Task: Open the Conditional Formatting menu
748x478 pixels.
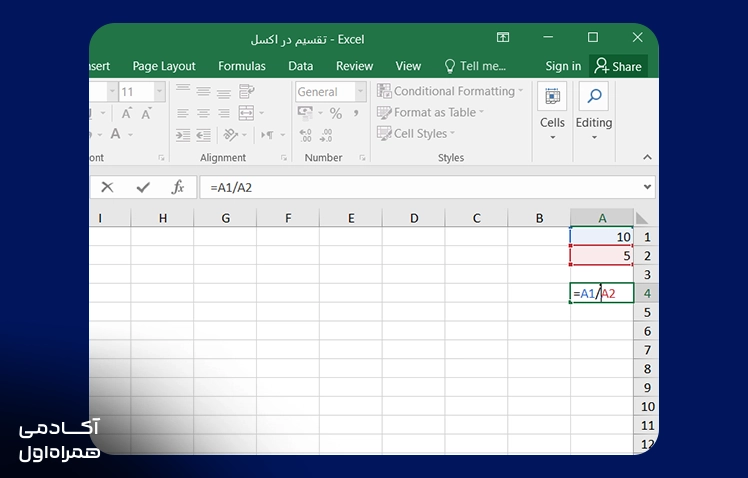Action: coord(450,91)
